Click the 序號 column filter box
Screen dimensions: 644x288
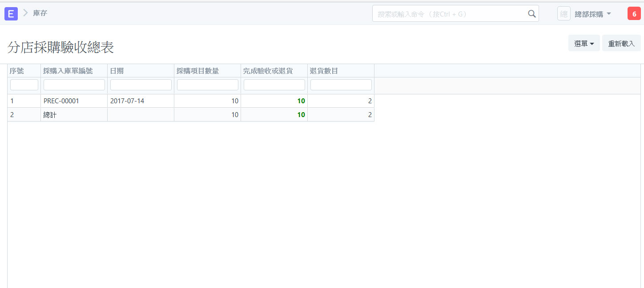tap(24, 85)
